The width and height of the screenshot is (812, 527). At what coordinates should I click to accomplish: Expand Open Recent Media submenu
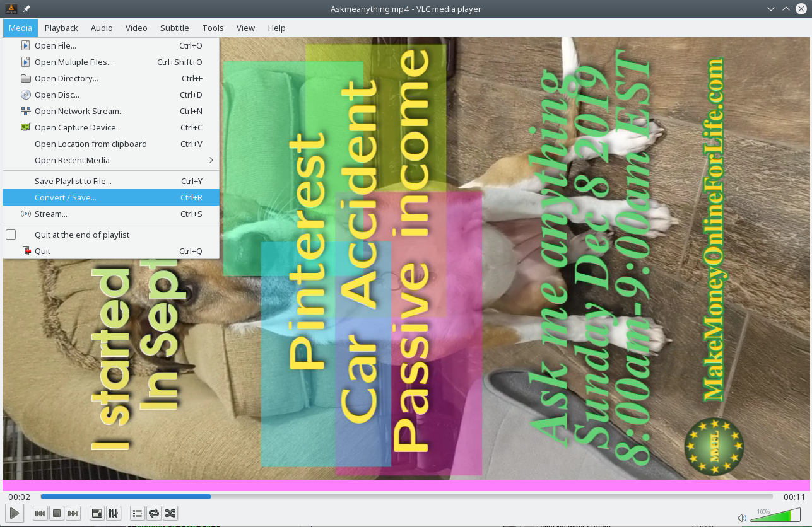click(111, 160)
